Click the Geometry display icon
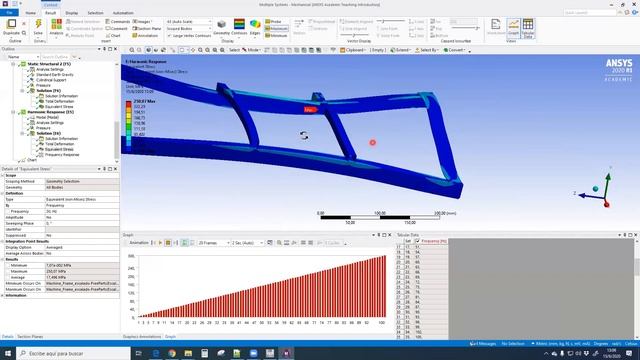 (222, 24)
